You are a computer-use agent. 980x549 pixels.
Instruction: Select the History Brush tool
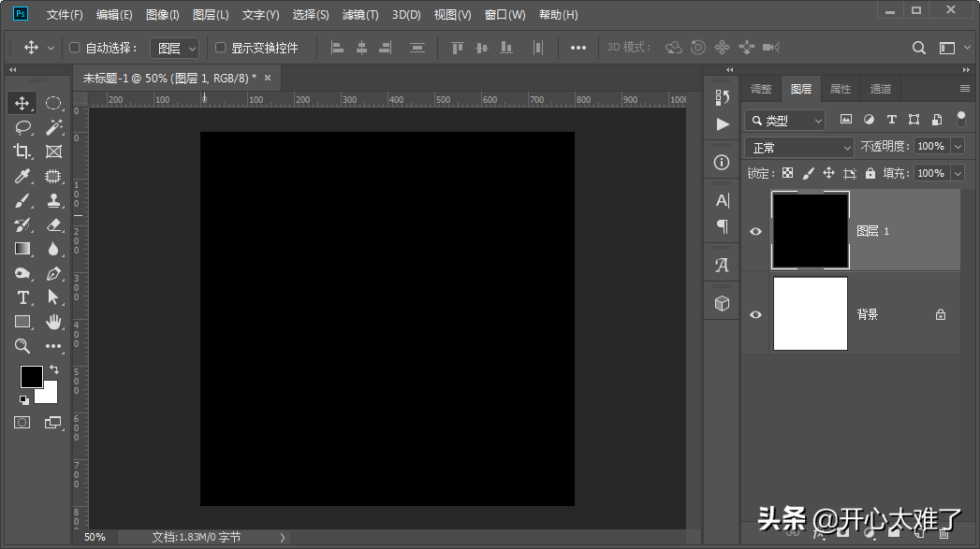click(x=22, y=224)
